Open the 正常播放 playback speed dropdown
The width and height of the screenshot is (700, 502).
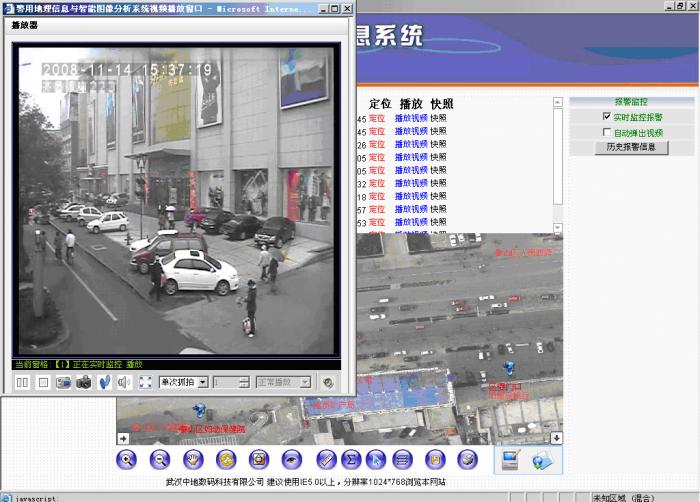click(310, 382)
